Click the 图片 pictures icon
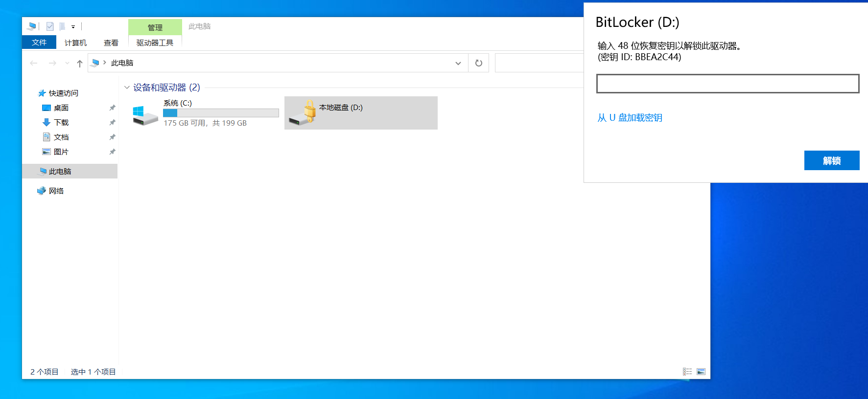Screen dimensions: 868x399 point(47,152)
